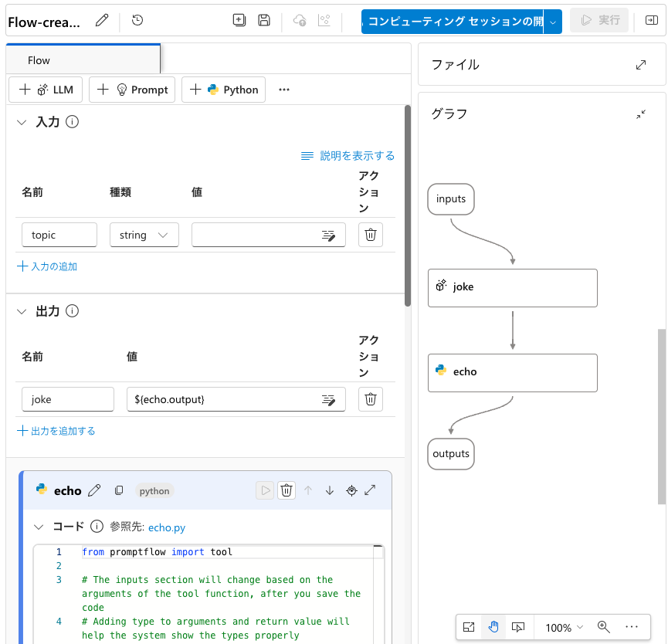Open value editor for topic input
The width and height of the screenshot is (668, 644).
328,235
